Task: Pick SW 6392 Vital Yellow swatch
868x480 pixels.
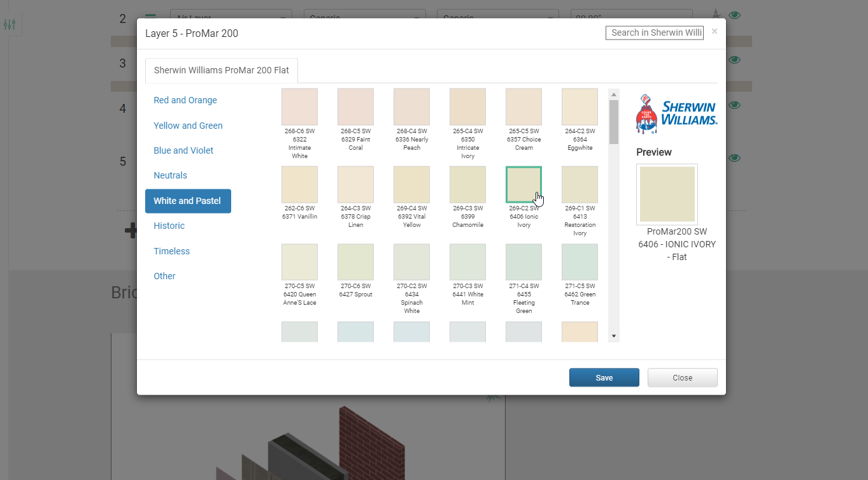Action: click(x=411, y=184)
